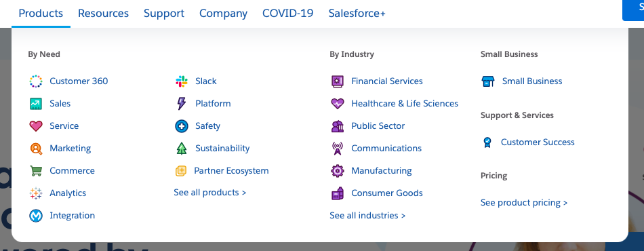
Task: Click the Customer Success ribbon badge icon
Action: coord(487,142)
